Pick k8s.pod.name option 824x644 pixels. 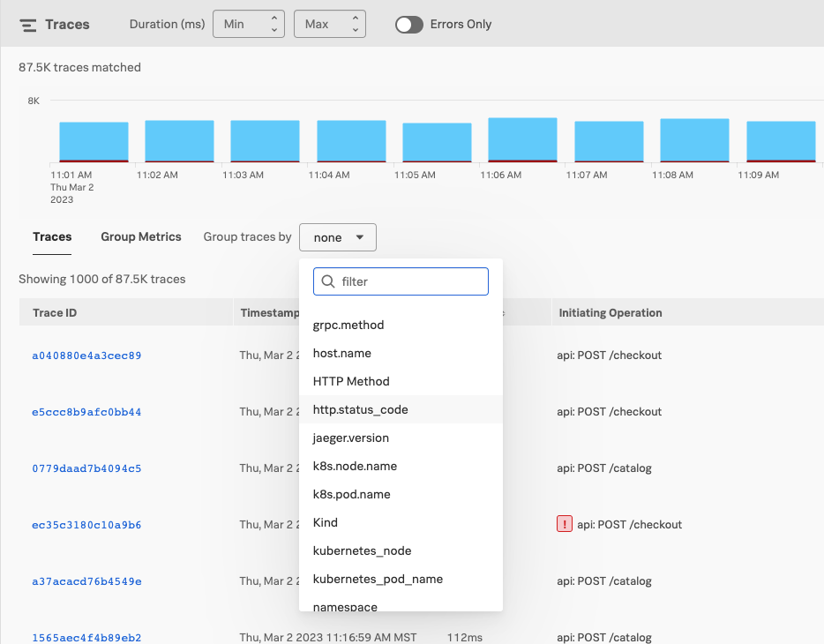point(401,494)
